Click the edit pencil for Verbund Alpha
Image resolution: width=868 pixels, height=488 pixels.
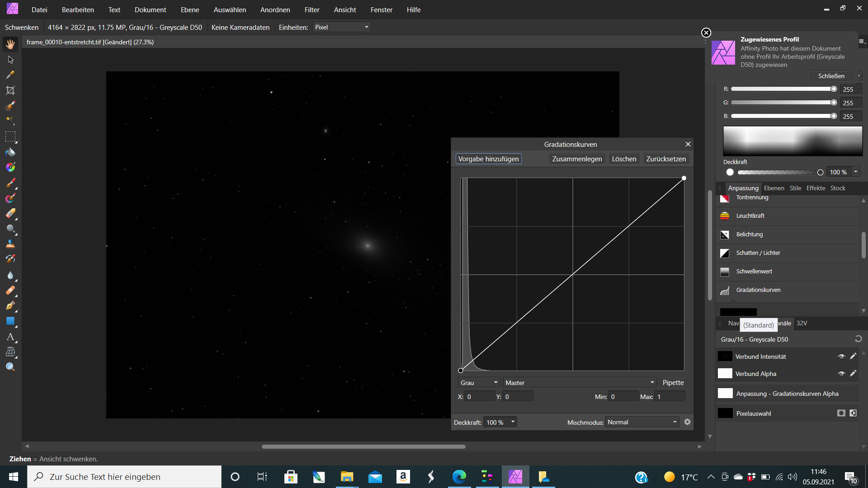[853, 374]
